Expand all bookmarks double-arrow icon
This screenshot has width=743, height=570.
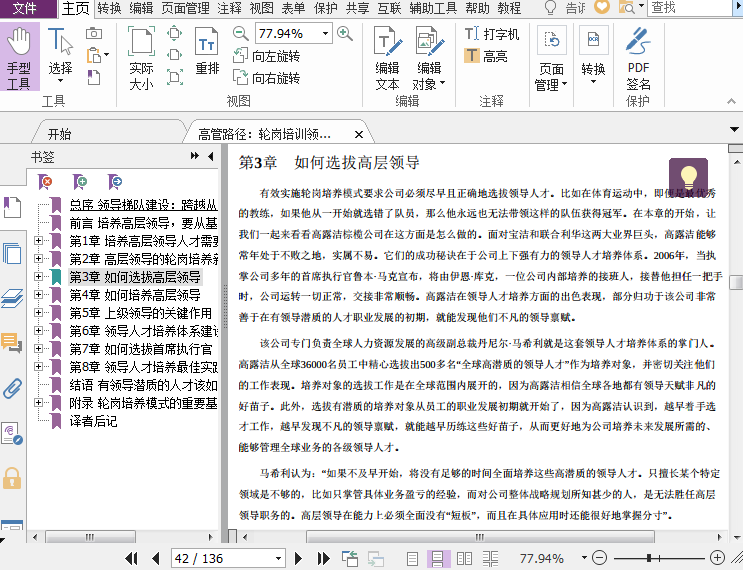click(x=194, y=156)
